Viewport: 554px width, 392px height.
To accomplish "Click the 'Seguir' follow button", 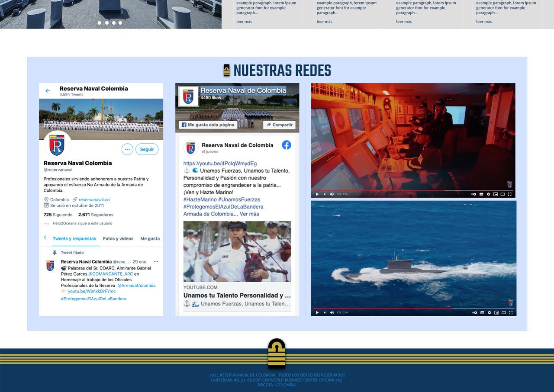I will (x=147, y=149).
